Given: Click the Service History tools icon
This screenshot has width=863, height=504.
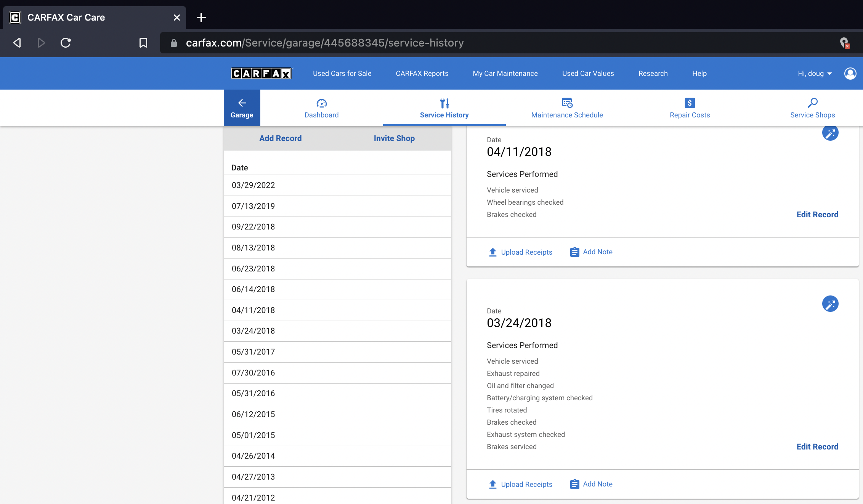Looking at the screenshot, I should point(444,103).
